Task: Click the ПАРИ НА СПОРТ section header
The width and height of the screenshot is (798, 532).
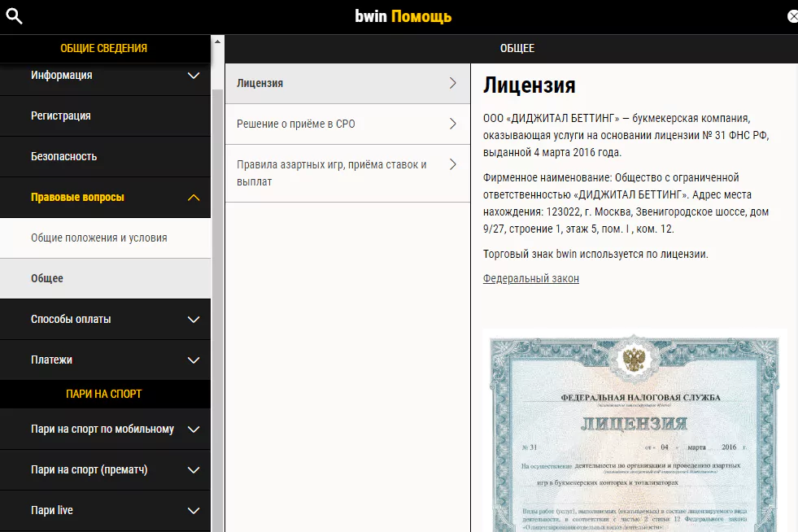Action: click(104, 394)
